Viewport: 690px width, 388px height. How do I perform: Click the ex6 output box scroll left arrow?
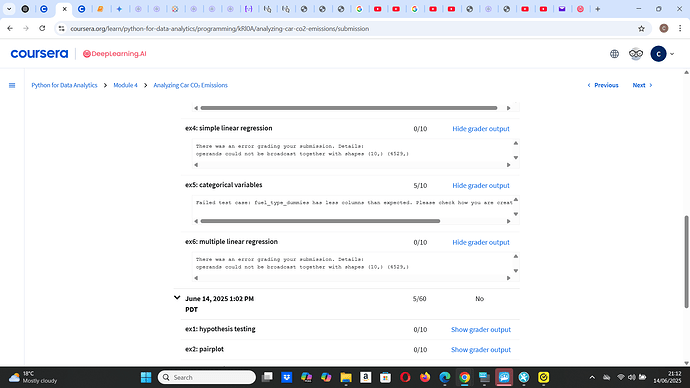click(x=196, y=278)
